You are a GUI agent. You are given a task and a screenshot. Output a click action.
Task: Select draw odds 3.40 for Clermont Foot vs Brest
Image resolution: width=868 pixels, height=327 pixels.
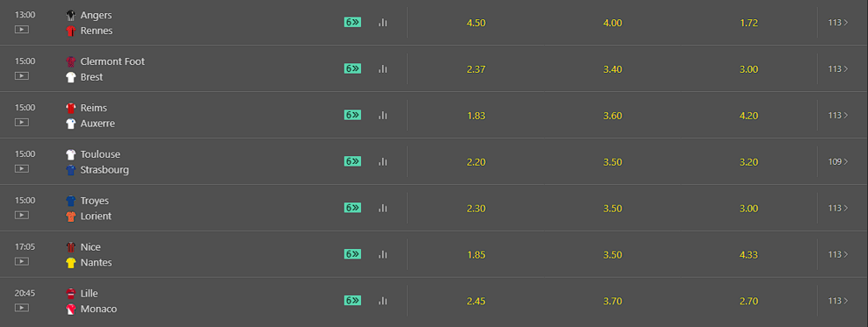(613, 69)
